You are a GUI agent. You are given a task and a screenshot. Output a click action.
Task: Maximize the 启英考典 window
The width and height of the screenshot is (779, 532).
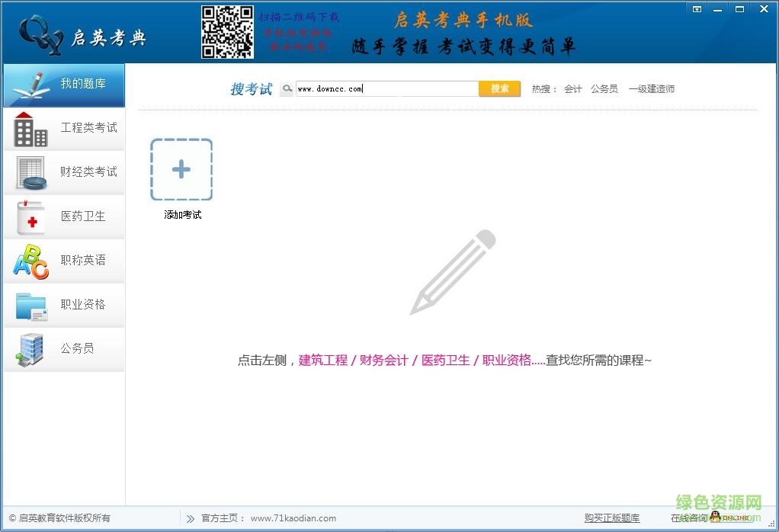tap(739, 9)
